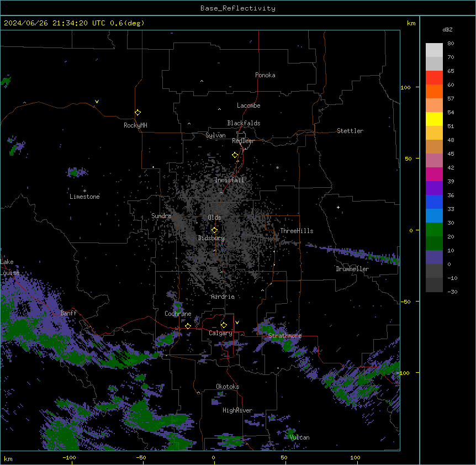Viewport: 476px width, 465px height.
Task: Select the purple 36-39 dBZ legend swatch
Action: click(x=434, y=188)
